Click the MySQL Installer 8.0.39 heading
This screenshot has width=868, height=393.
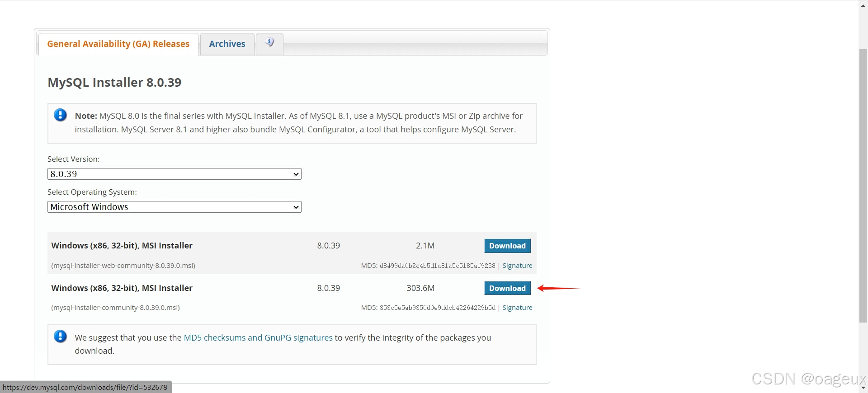114,82
